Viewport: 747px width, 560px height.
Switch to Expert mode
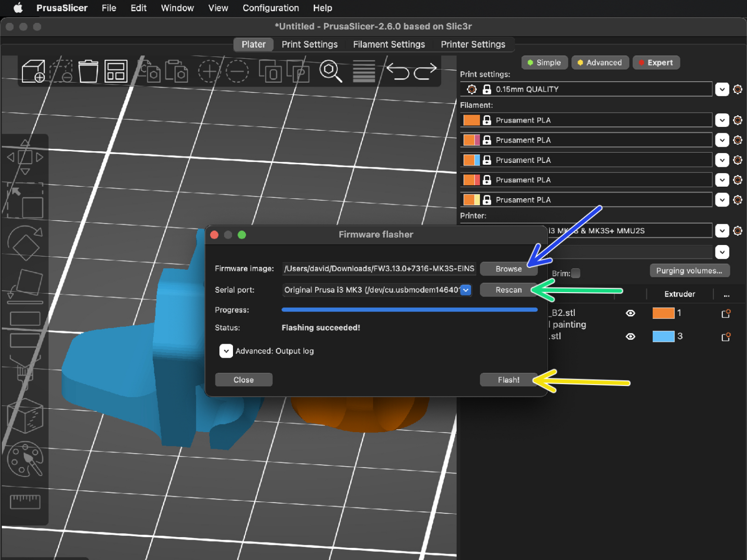point(656,63)
